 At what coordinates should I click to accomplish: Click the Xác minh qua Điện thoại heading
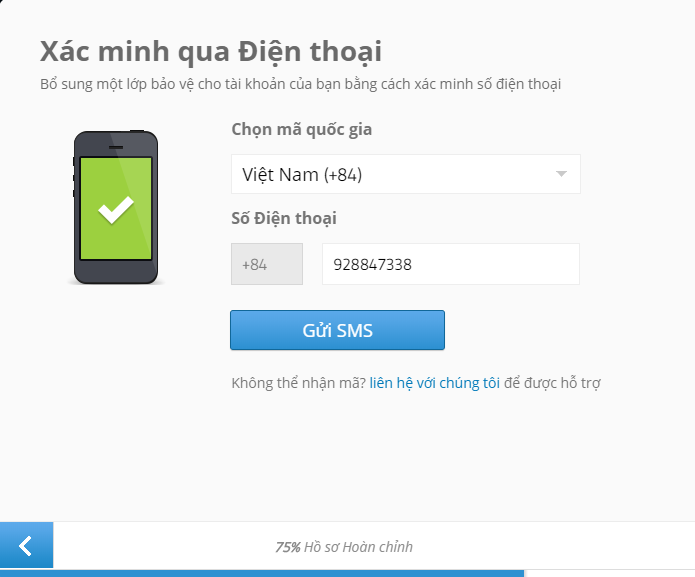[x=211, y=51]
